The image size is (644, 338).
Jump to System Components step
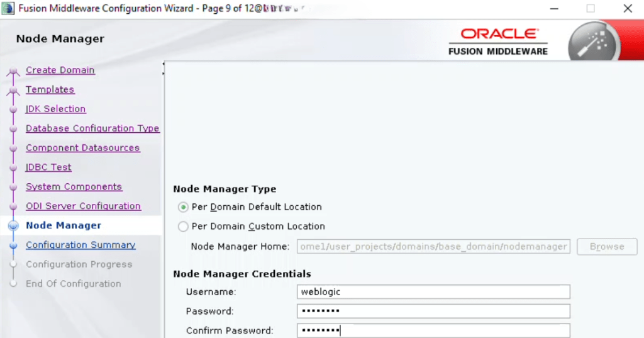[x=74, y=187]
